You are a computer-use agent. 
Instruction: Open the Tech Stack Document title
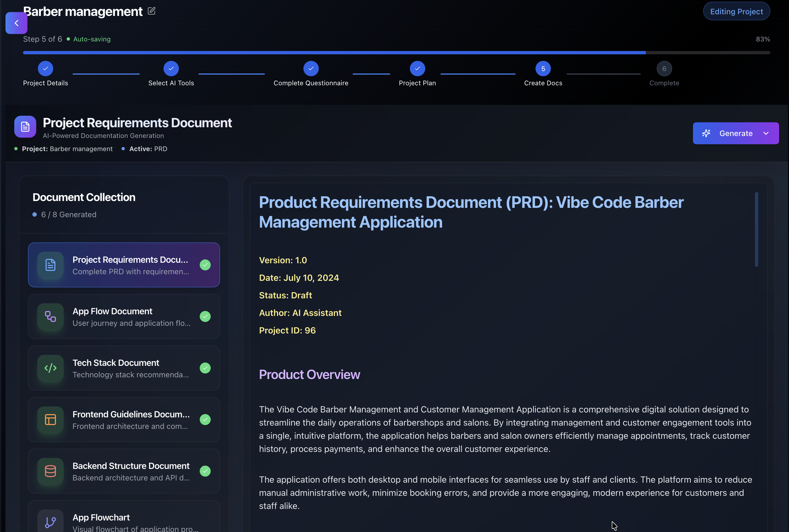pos(116,363)
